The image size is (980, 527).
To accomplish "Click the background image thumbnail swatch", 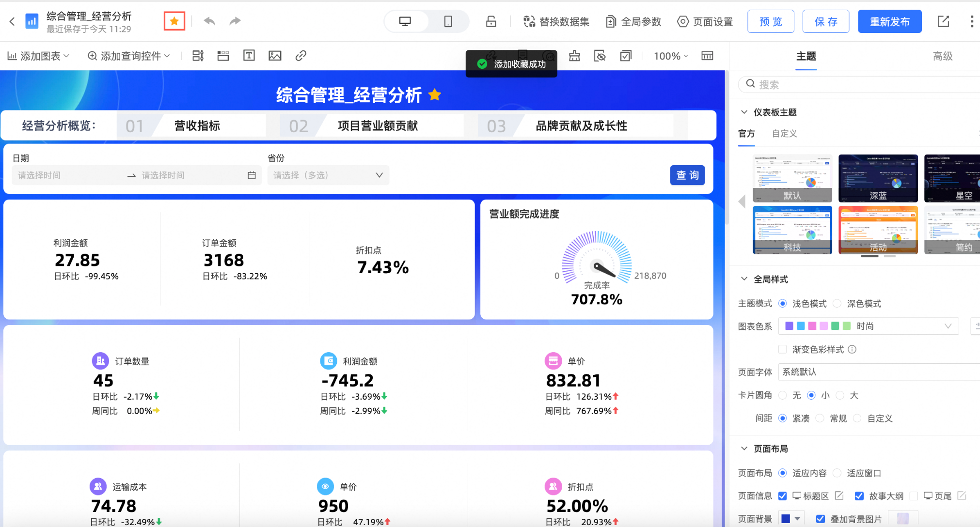I will coord(903,519).
